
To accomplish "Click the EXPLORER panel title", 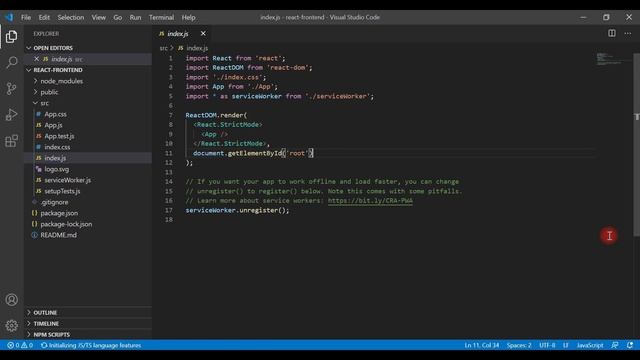I will (x=46, y=33).
